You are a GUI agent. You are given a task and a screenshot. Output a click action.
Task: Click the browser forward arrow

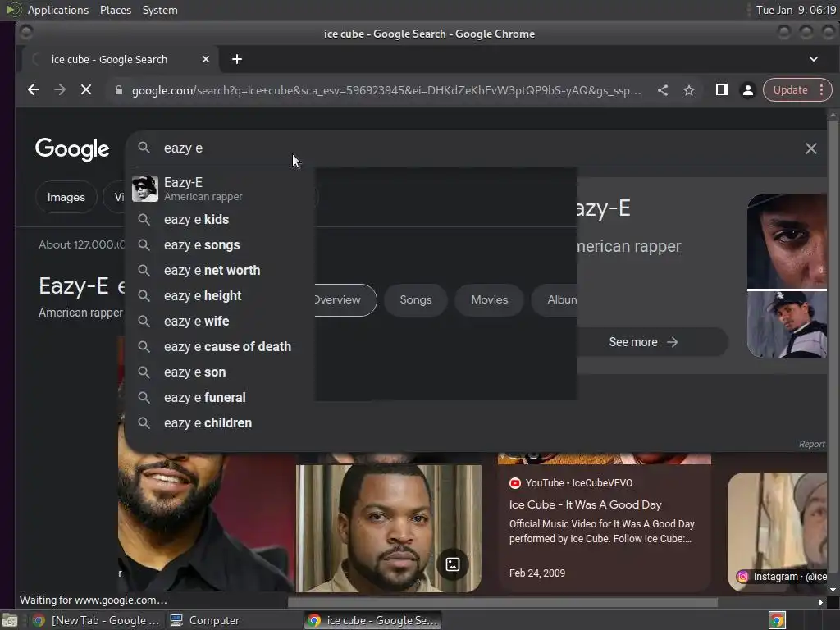pos(59,90)
